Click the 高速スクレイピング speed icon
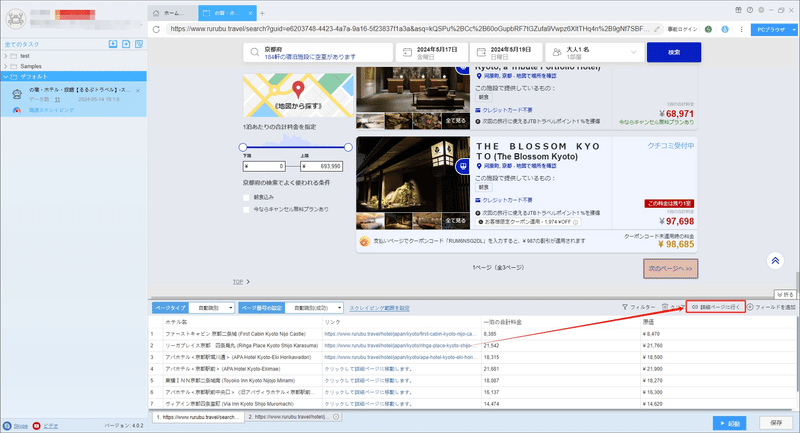 17,110
